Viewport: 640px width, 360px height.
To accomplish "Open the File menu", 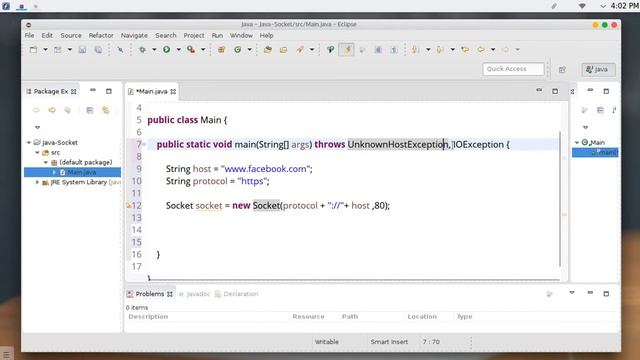I will coord(29,36).
